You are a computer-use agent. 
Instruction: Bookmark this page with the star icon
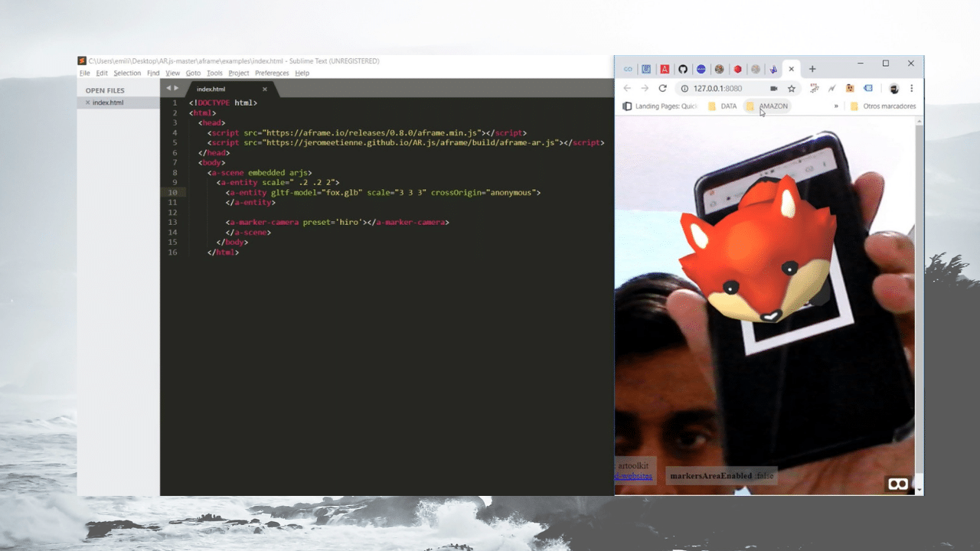tap(792, 89)
